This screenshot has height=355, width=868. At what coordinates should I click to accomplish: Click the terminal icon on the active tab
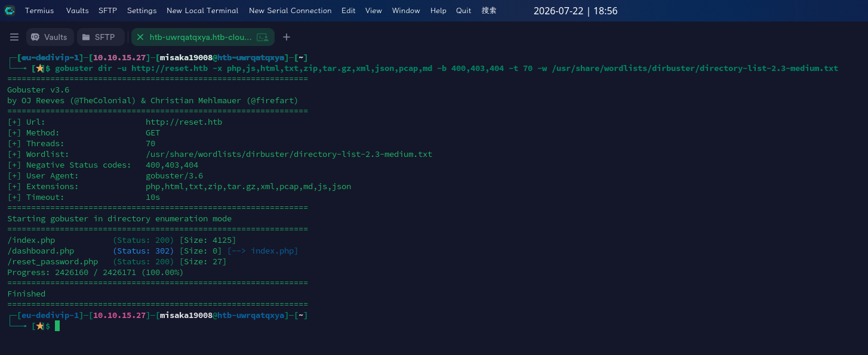(x=262, y=37)
